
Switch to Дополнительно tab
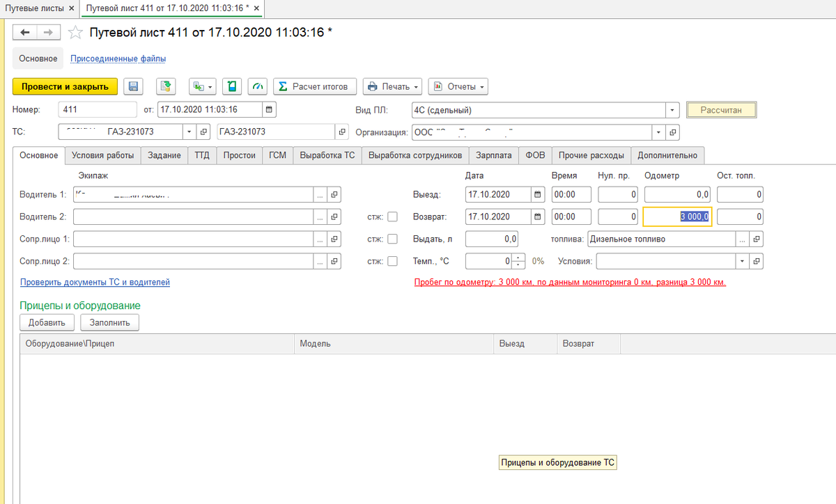pos(669,155)
